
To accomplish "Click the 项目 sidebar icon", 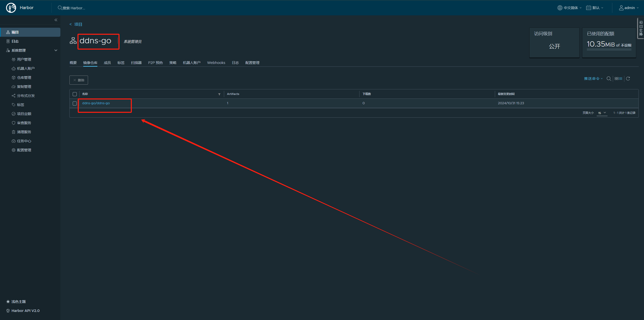I will coord(8,32).
